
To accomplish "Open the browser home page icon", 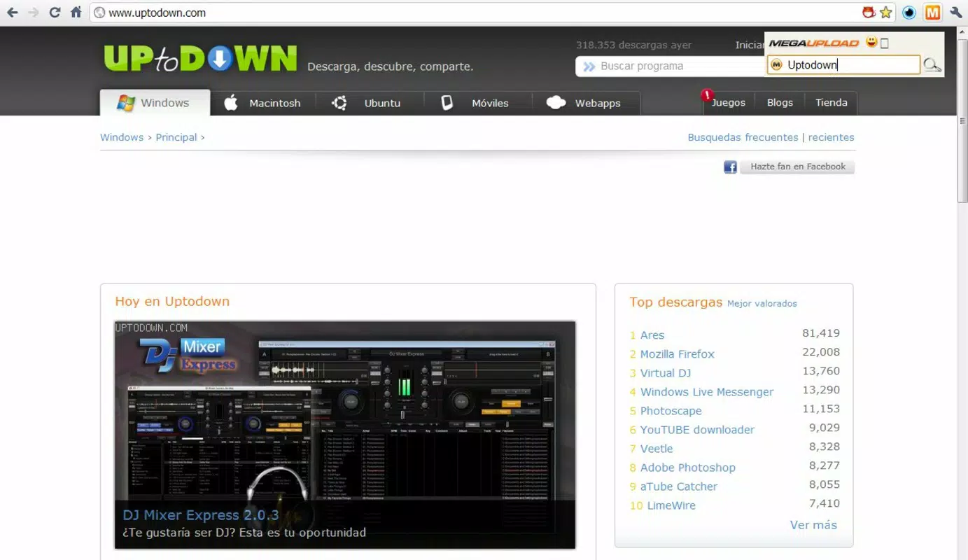I will click(x=76, y=13).
